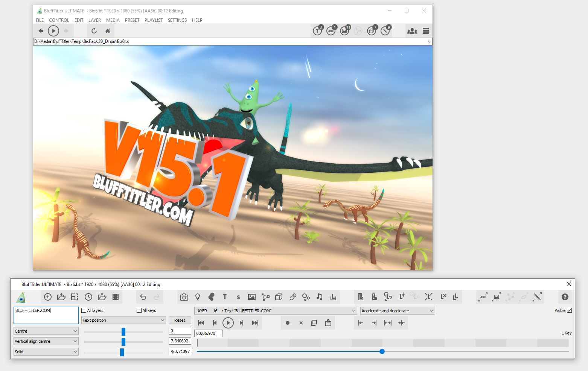The image size is (588, 371).
Task: Enable the All layers checkbox
Action: pyautogui.click(x=84, y=310)
